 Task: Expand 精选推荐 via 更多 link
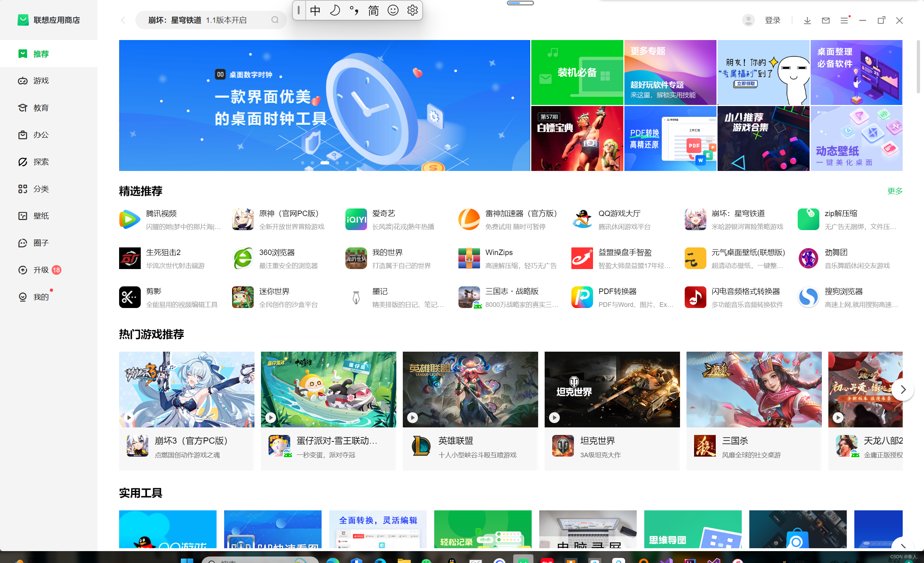[x=894, y=191]
